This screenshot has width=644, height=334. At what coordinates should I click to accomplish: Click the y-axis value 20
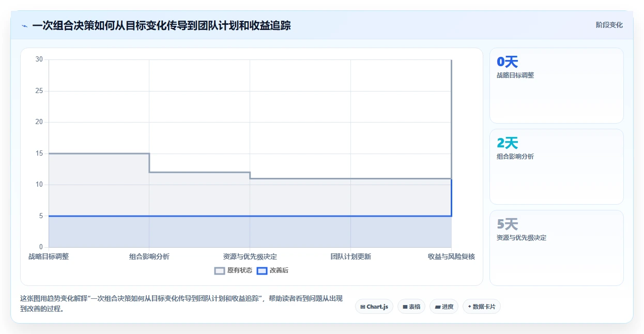(39, 122)
